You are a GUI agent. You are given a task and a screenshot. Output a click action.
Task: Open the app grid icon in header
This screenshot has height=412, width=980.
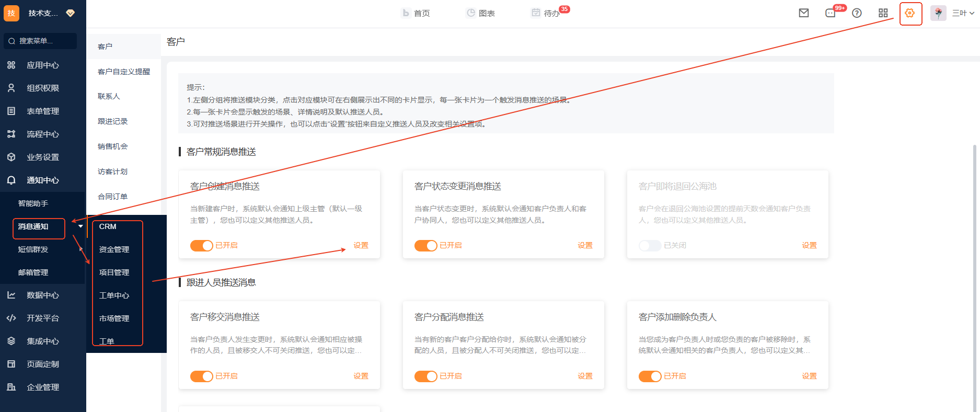tap(883, 13)
